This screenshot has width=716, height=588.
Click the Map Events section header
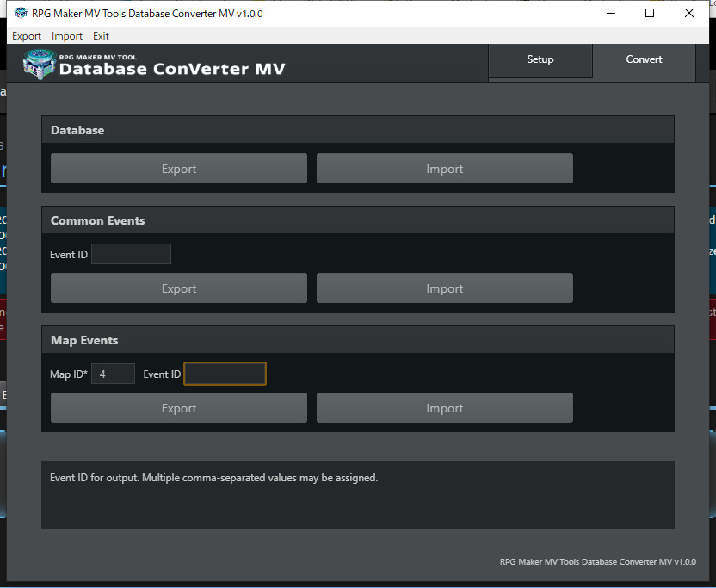tap(358, 339)
